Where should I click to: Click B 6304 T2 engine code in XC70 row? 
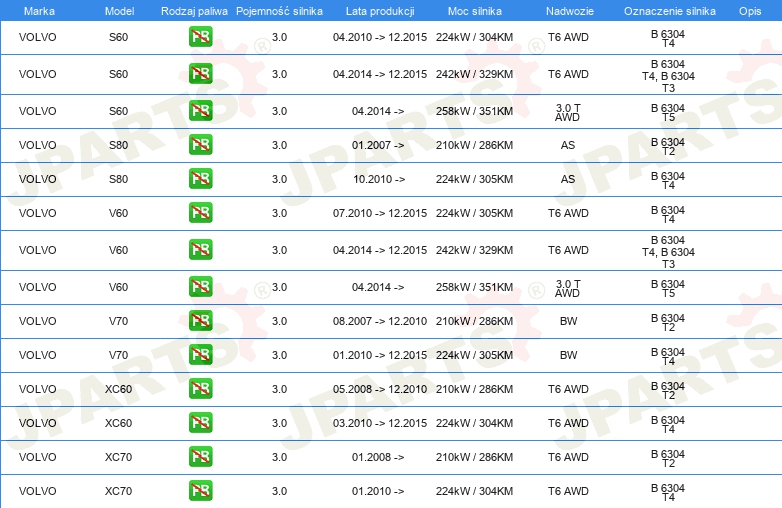tap(668, 459)
